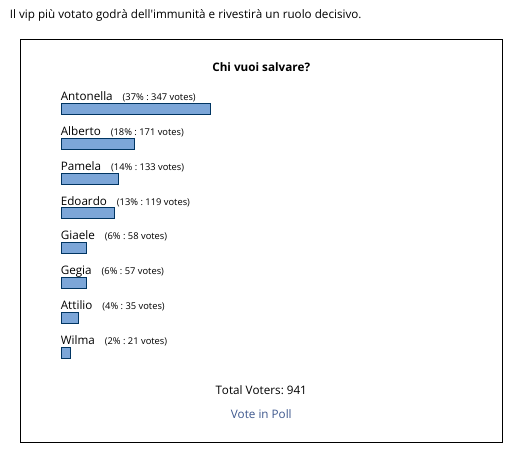Viewport: 518px width, 460px height.
Task: Select Antonella's result bar
Action: [x=136, y=109]
